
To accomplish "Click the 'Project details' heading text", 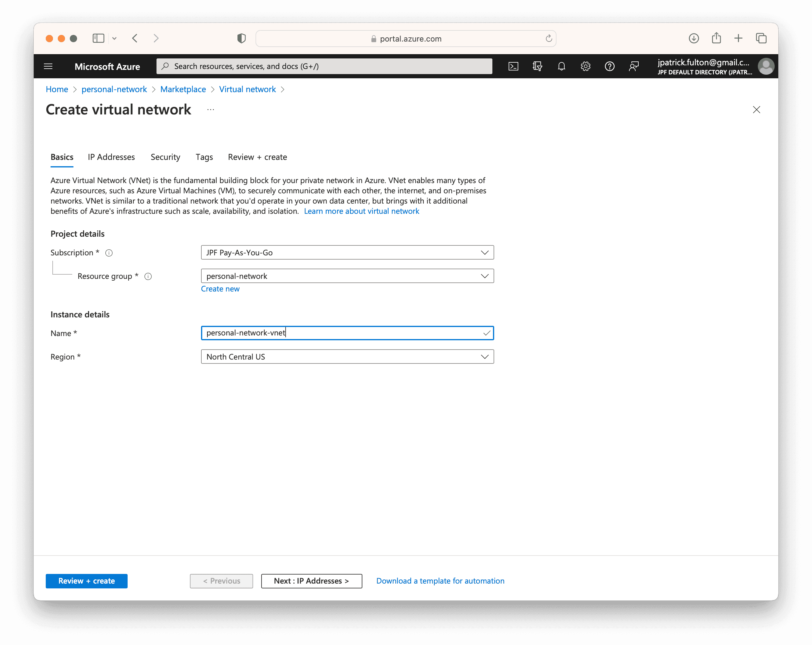I will point(78,234).
